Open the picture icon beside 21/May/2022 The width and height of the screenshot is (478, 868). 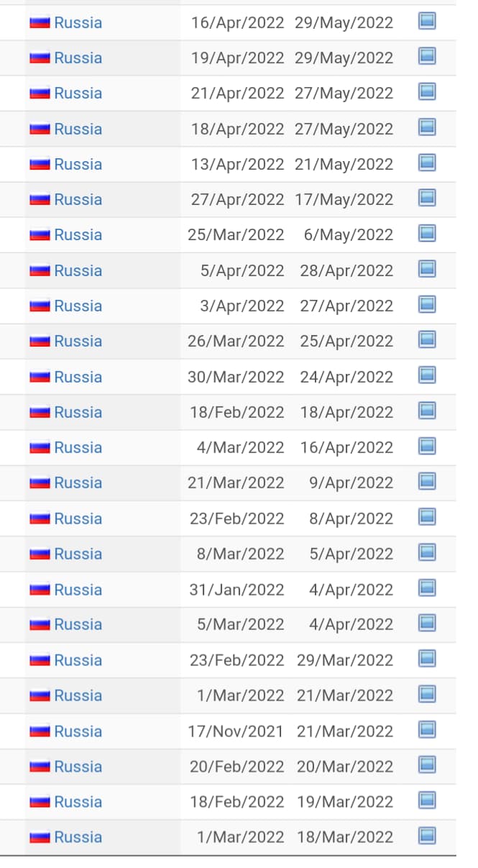click(x=427, y=163)
